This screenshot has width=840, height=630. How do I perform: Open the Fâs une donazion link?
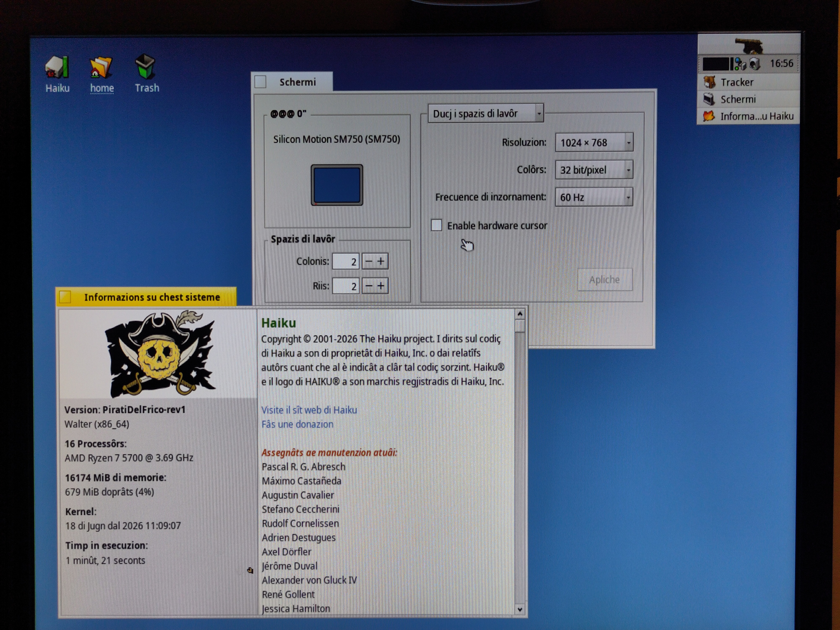click(x=297, y=424)
